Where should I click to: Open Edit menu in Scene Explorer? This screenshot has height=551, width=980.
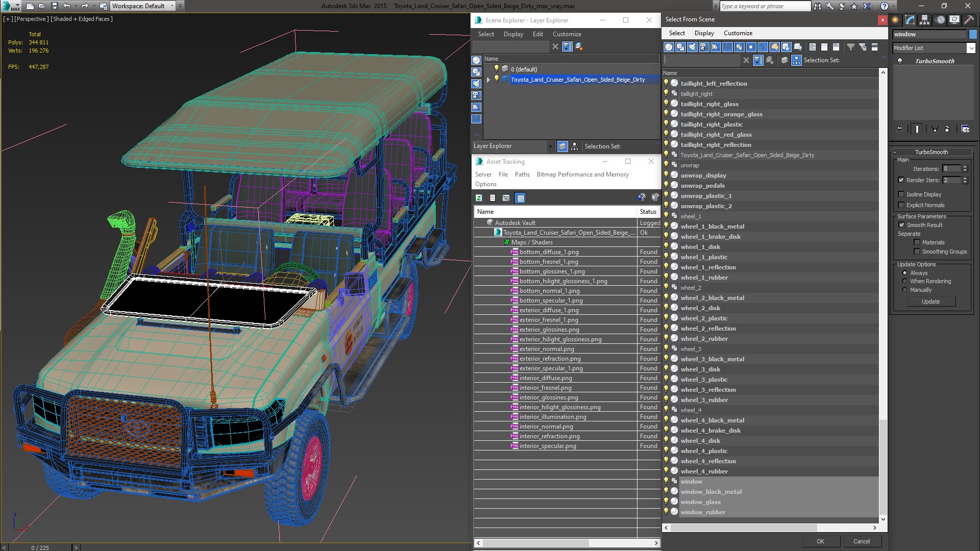538,34
